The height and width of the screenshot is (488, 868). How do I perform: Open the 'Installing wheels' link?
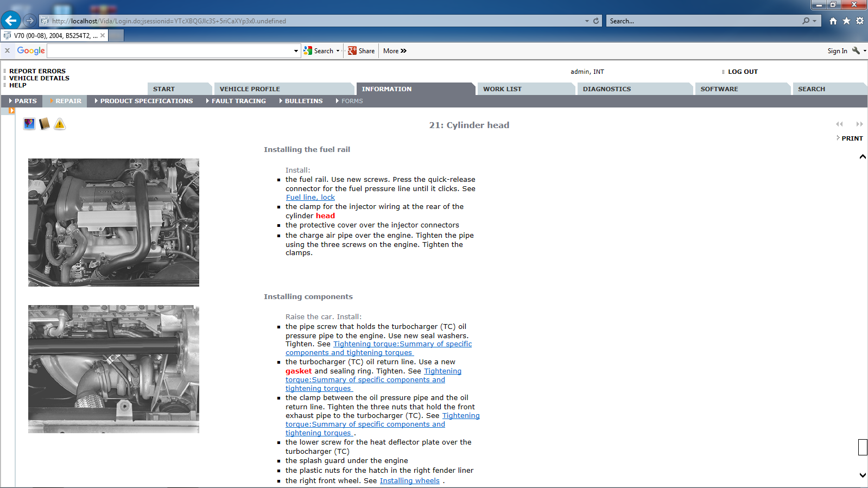[x=409, y=481]
